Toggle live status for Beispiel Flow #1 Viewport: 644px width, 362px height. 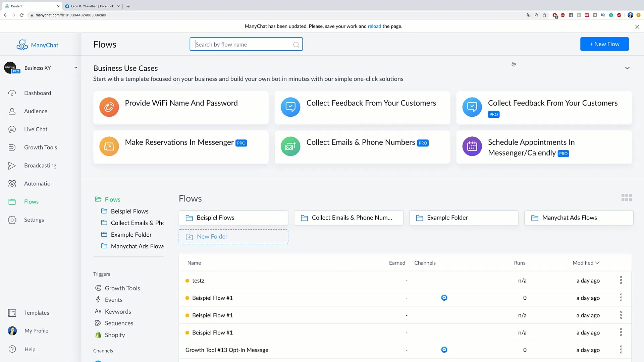187,297
